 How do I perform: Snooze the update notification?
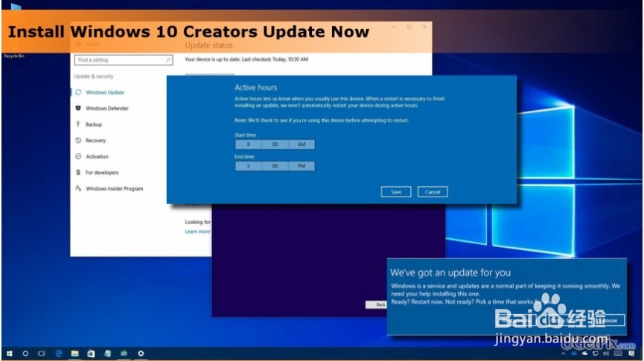coord(609,320)
